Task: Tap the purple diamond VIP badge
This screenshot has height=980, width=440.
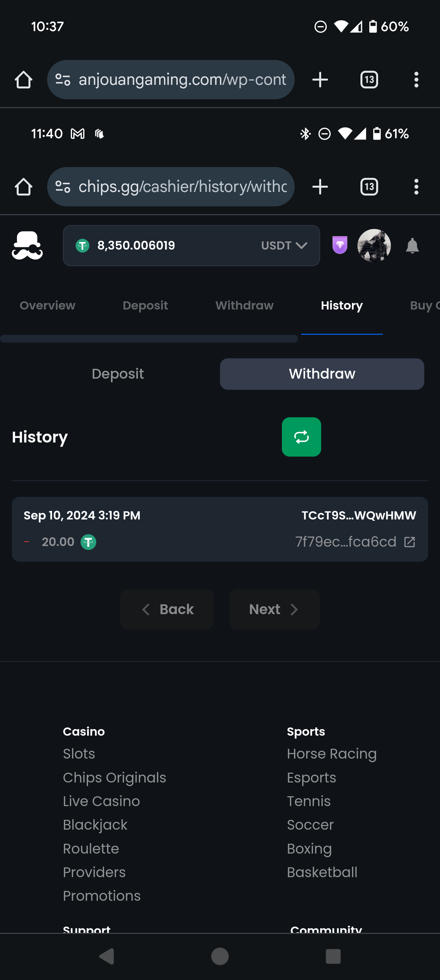Action: coord(339,245)
